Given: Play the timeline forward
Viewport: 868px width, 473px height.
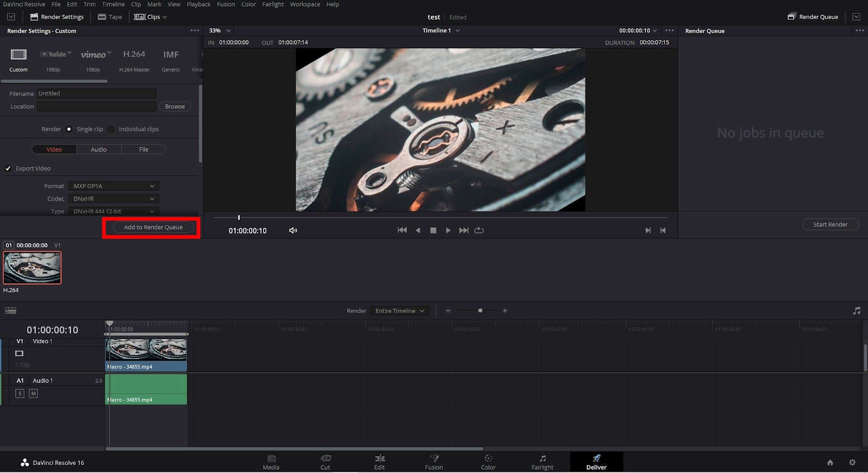Looking at the screenshot, I should 448,230.
